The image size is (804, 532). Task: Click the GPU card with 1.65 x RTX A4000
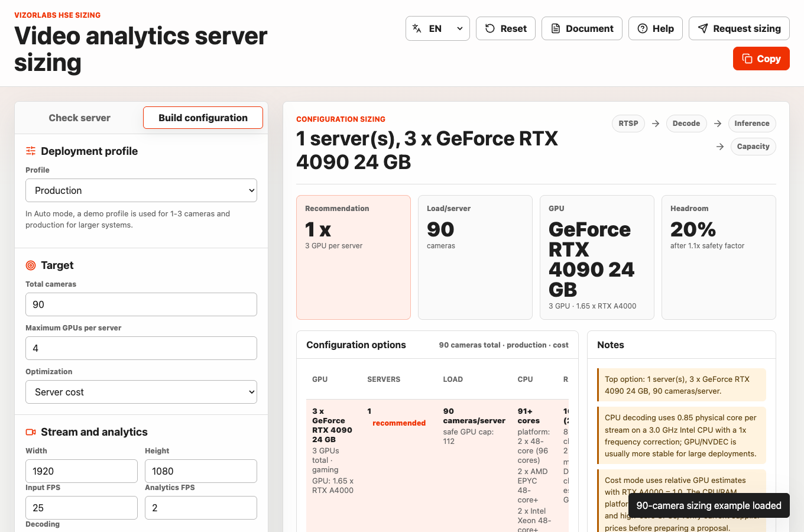(597, 257)
